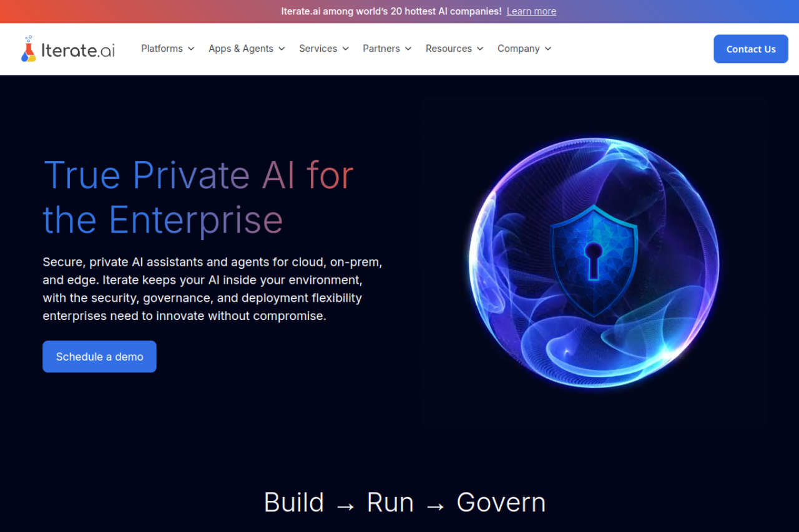
Task: Click the "True Private AI for the Enterprise" heading
Action: 199,197
